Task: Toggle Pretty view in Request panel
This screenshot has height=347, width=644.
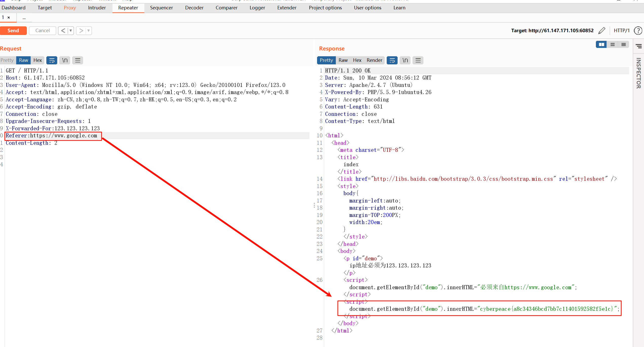Action: (7, 60)
